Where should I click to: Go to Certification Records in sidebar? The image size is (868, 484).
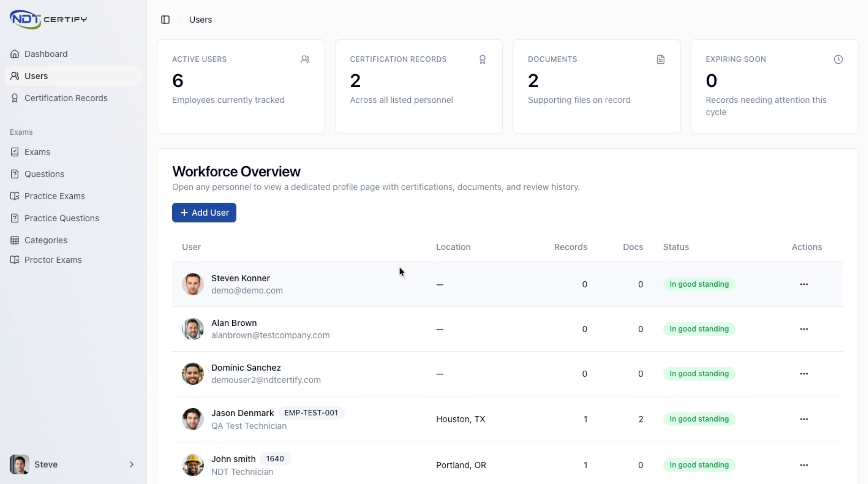pyautogui.click(x=73, y=98)
